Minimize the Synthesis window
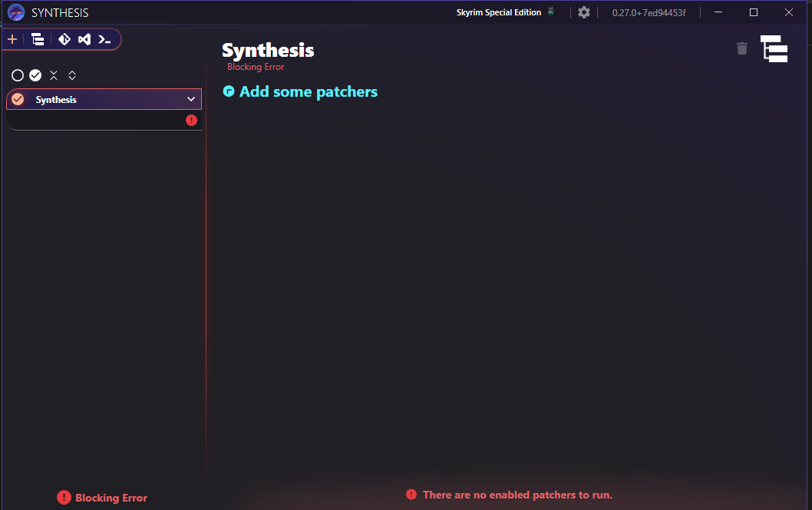The height and width of the screenshot is (510, 812). pos(718,12)
